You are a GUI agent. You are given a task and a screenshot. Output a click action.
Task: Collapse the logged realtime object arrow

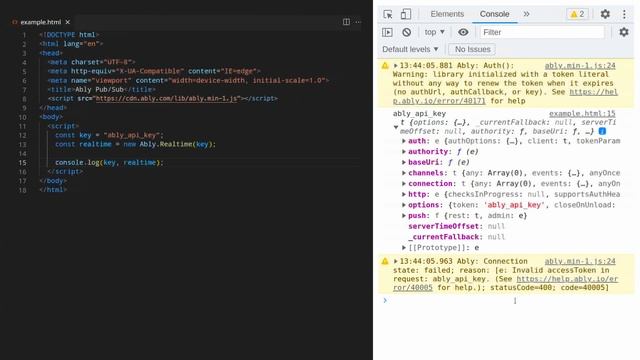(396, 127)
